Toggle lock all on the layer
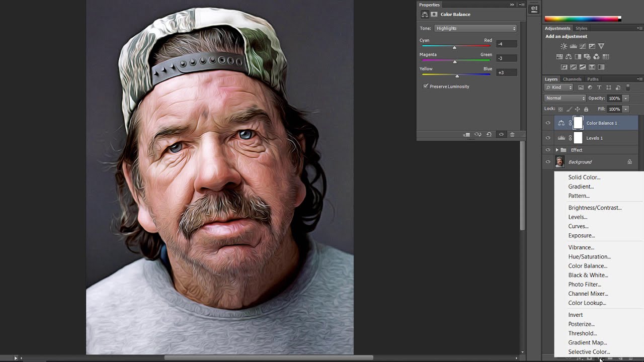This screenshot has height=362, width=644. (x=586, y=109)
